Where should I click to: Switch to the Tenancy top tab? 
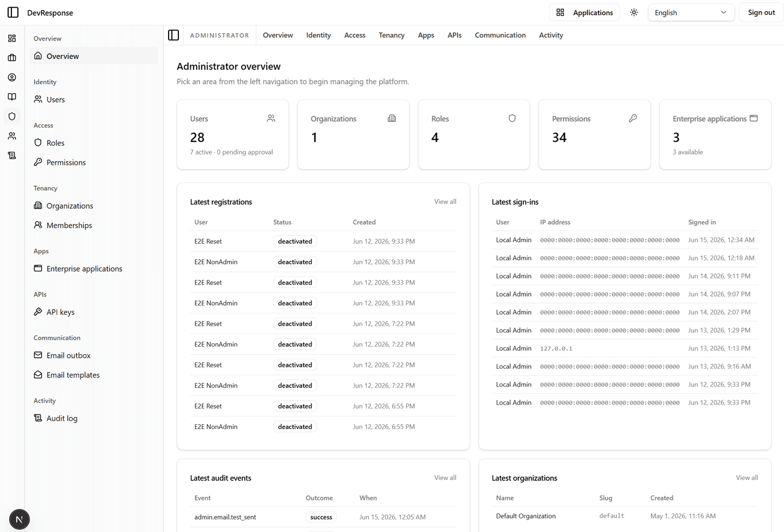391,35
